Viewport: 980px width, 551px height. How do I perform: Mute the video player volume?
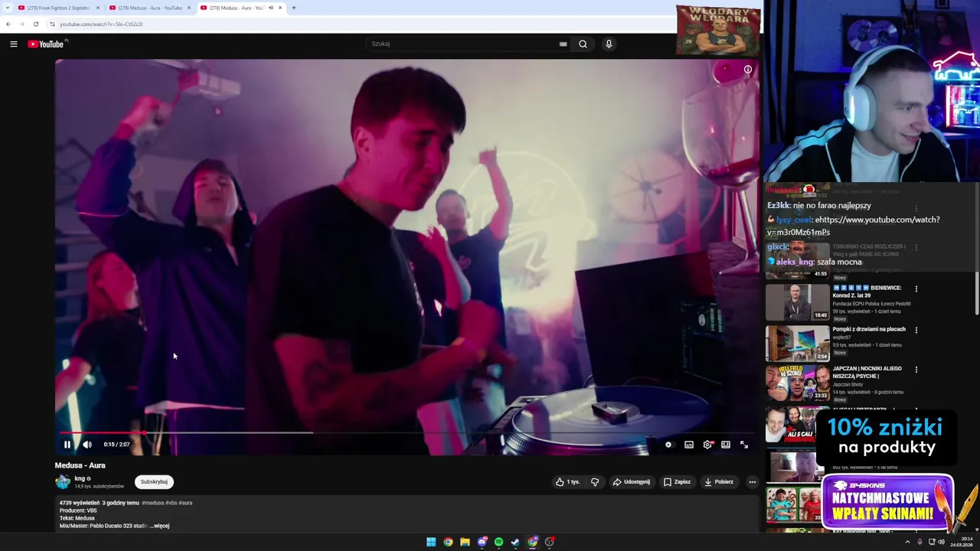pos(87,445)
